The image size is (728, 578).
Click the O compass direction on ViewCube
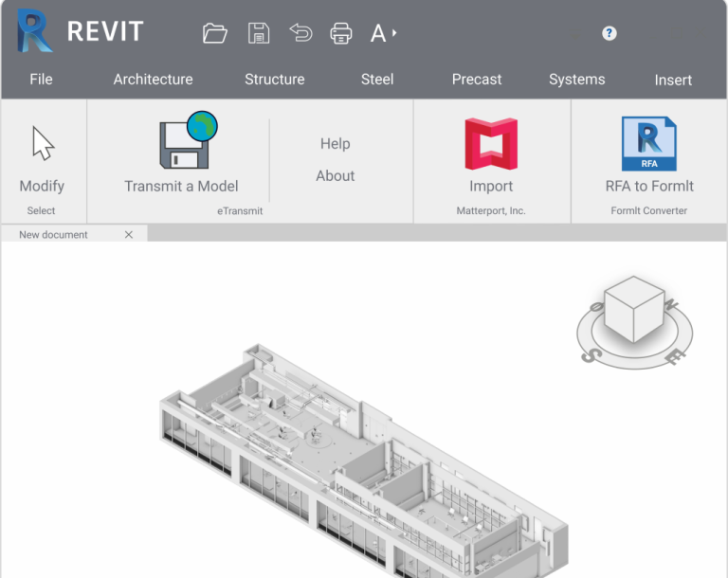coord(596,307)
